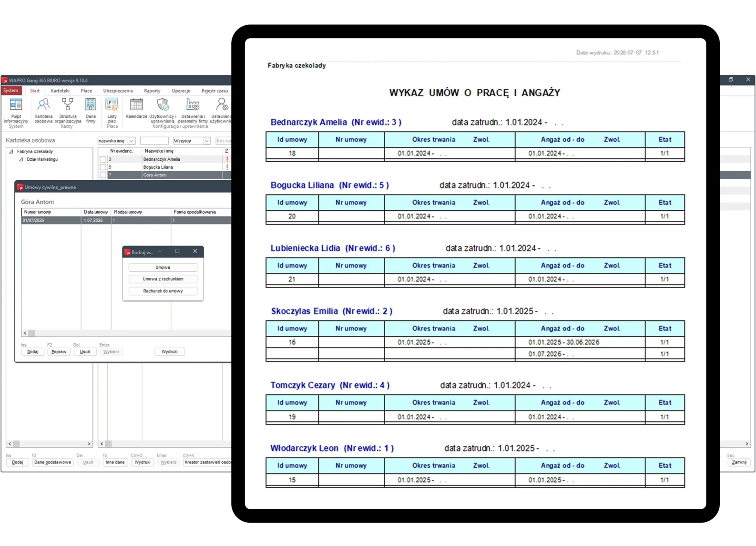Click the employee list scroll-left arrow
Viewport: 756px width, 546px height.
pyautogui.click(x=102, y=444)
